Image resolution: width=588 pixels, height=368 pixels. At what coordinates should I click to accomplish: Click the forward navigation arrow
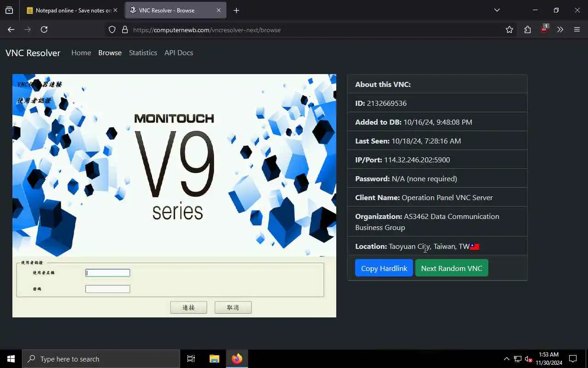point(28,29)
